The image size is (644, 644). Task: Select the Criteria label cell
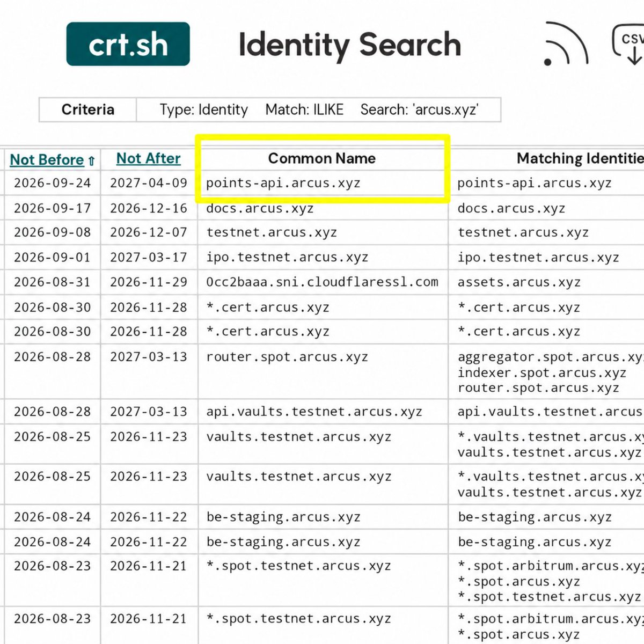88,109
